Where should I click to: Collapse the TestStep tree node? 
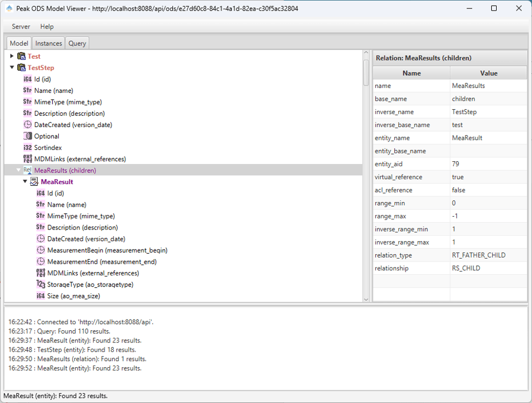point(12,68)
